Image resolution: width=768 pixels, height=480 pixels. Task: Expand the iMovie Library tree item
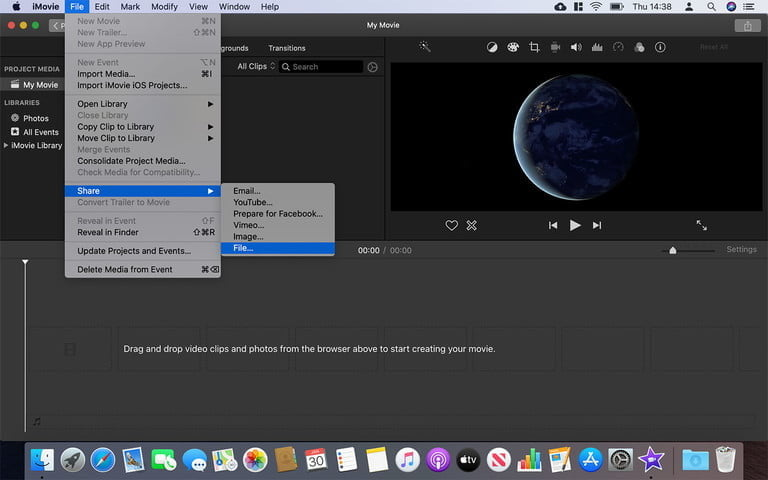click(x=6, y=145)
